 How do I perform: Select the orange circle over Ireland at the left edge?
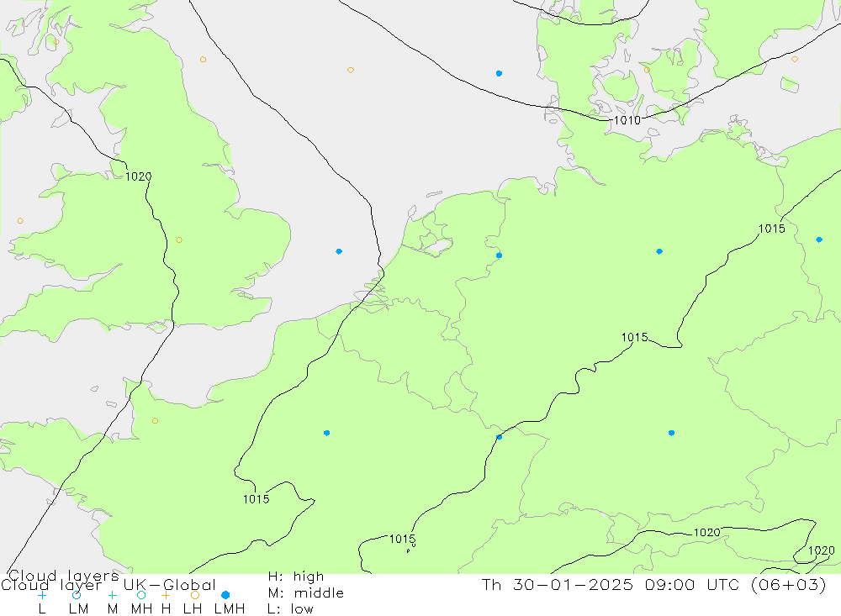(20, 221)
